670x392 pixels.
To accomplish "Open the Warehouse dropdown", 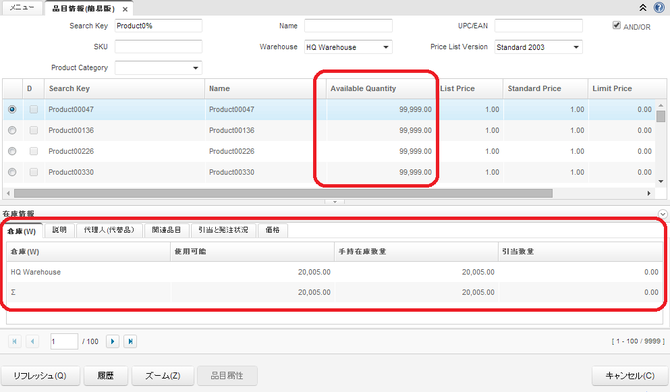I will pyautogui.click(x=386, y=47).
